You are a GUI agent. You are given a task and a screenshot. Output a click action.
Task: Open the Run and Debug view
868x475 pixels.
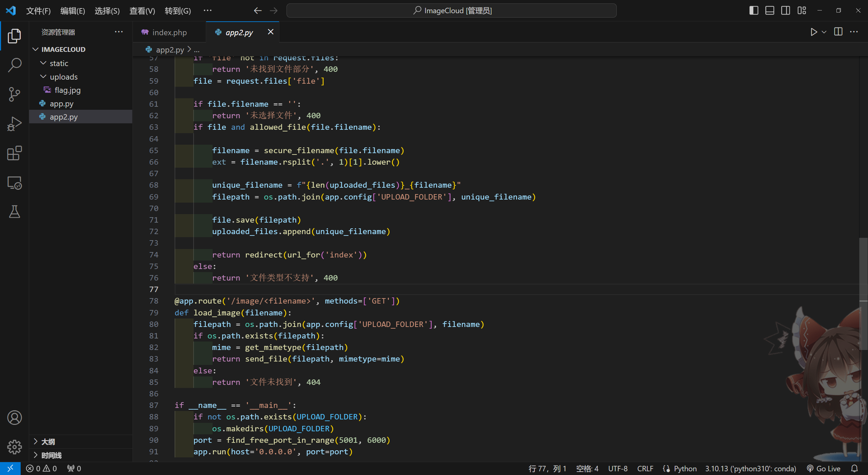14,124
